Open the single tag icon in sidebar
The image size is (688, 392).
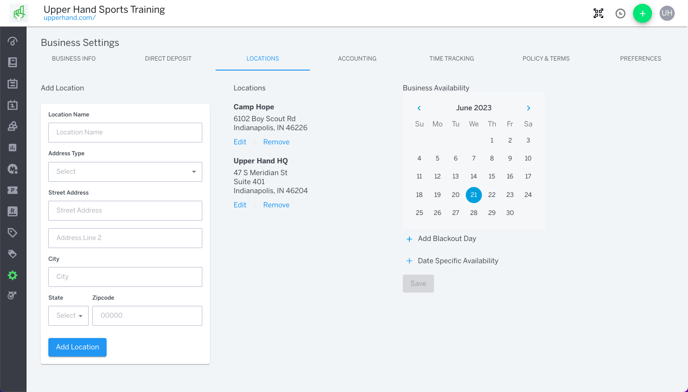[13, 233]
